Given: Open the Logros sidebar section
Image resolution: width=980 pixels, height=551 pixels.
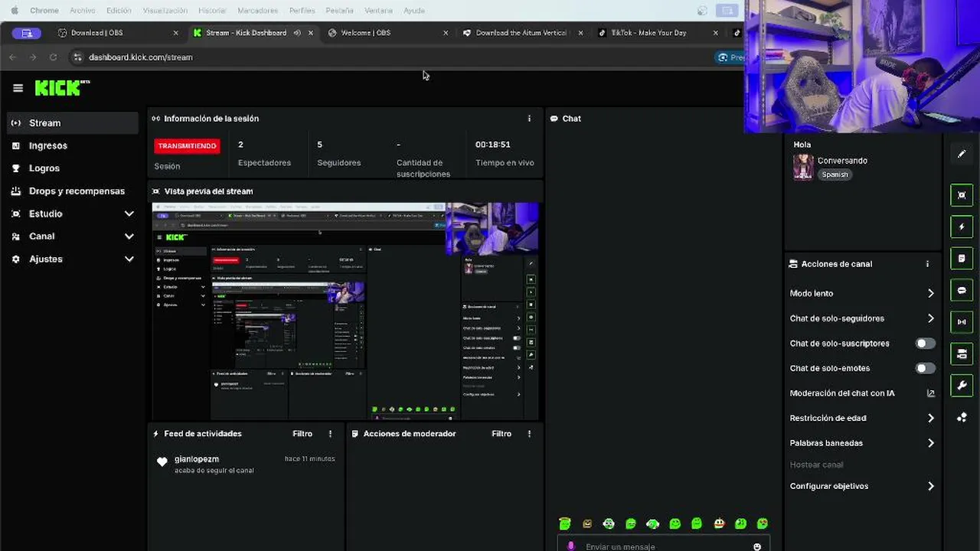Looking at the screenshot, I should pos(73,168).
